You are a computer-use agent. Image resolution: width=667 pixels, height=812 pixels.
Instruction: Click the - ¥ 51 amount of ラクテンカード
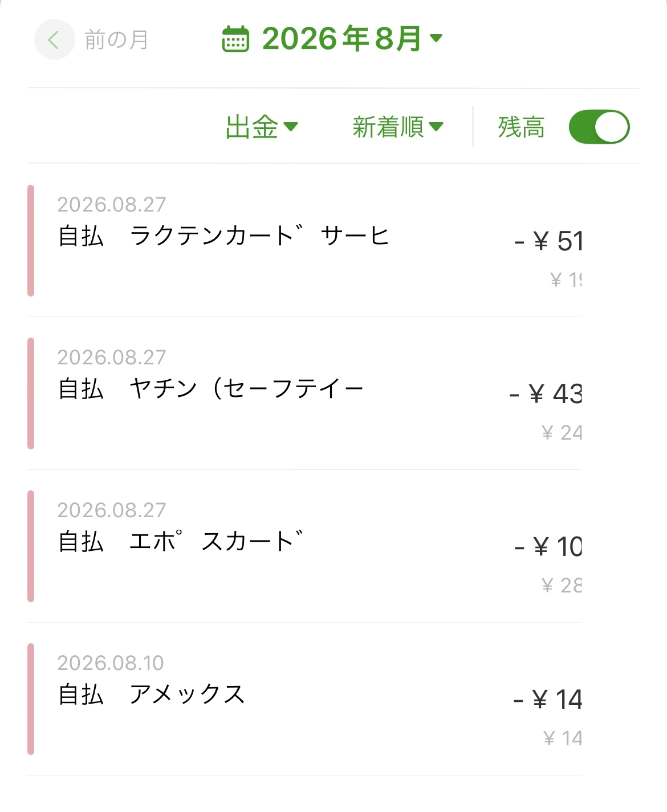[548, 241]
